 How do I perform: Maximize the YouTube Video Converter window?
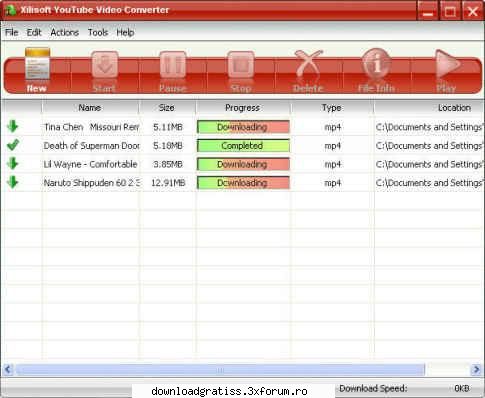pyautogui.click(x=450, y=12)
